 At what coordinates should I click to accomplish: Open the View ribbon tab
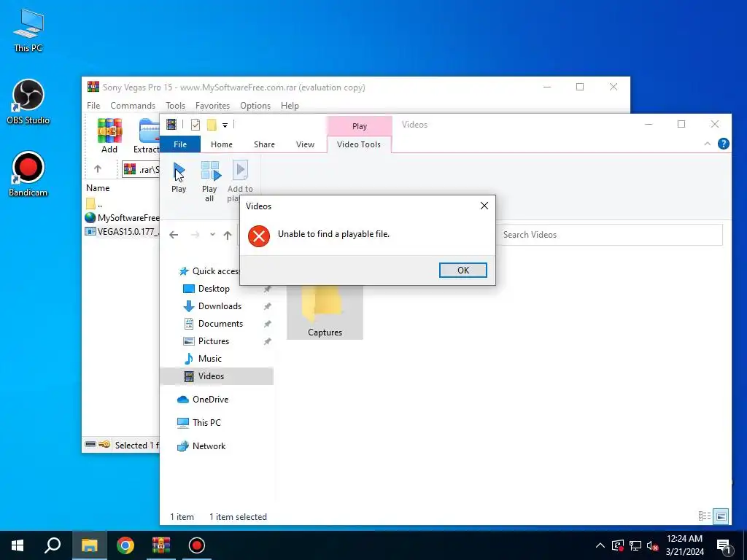tap(305, 144)
